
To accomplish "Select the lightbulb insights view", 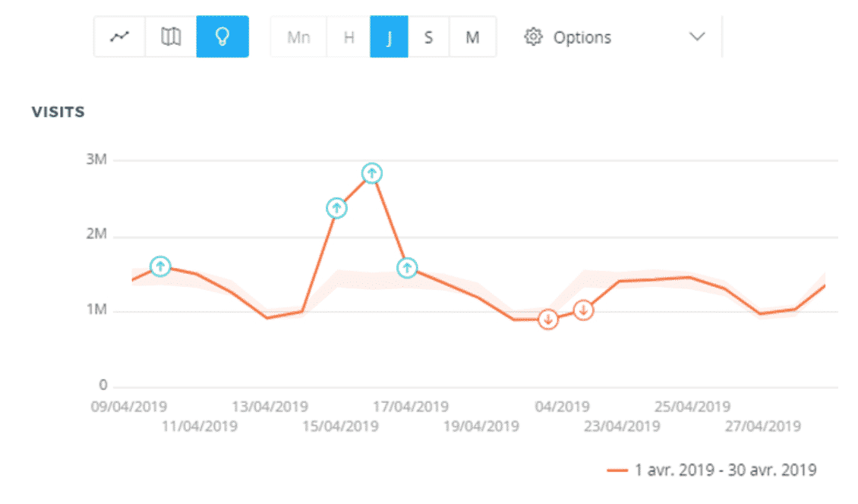I will point(222,36).
